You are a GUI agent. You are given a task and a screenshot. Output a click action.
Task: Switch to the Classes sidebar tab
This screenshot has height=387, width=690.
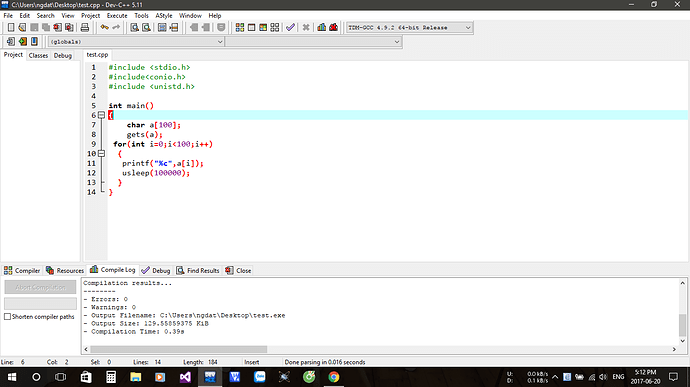tap(38, 55)
